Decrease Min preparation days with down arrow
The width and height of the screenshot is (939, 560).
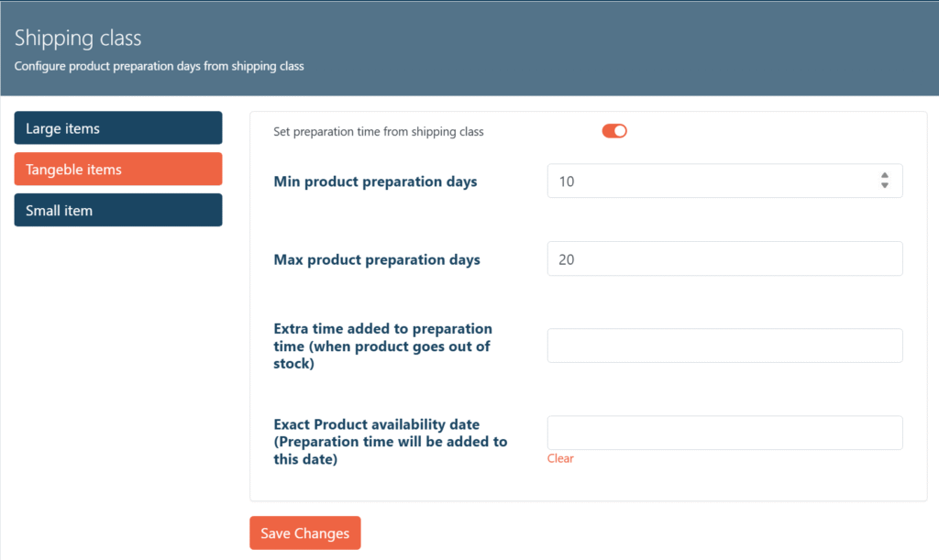(x=884, y=186)
